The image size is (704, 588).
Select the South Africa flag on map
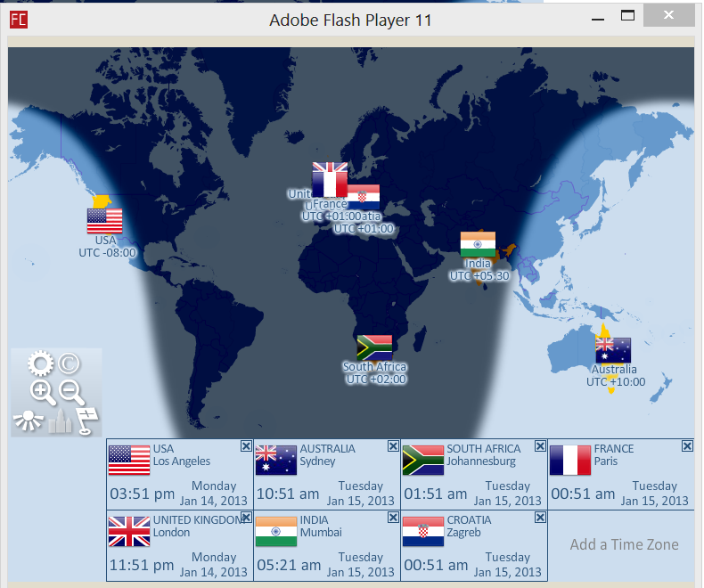point(374,347)
